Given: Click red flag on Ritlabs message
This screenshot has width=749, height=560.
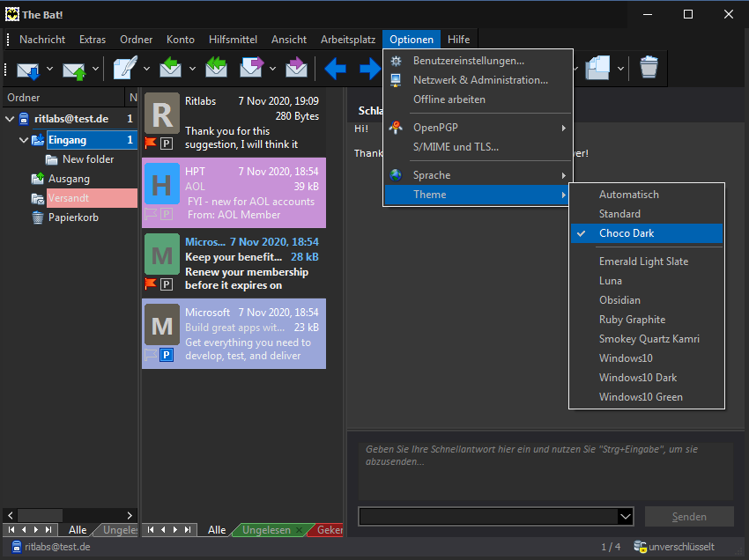Looking at the screenshot, I should (151, 143).
